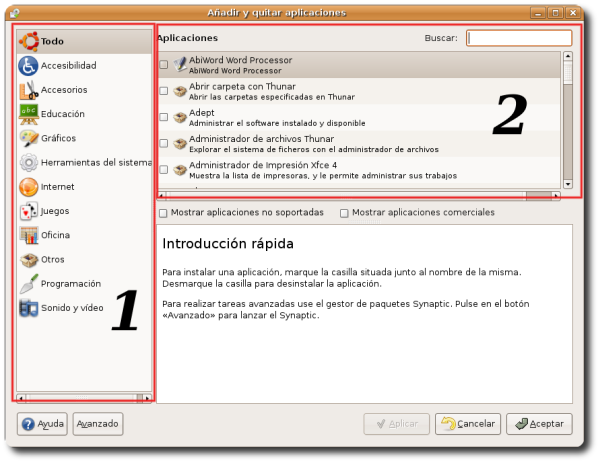Screen dimensions: 600x463
Task: Select the Internet globe icon
Action: tap(28, 187)
